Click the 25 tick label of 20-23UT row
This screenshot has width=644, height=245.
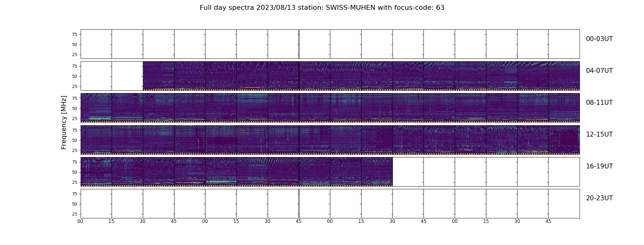pos(75,214)
